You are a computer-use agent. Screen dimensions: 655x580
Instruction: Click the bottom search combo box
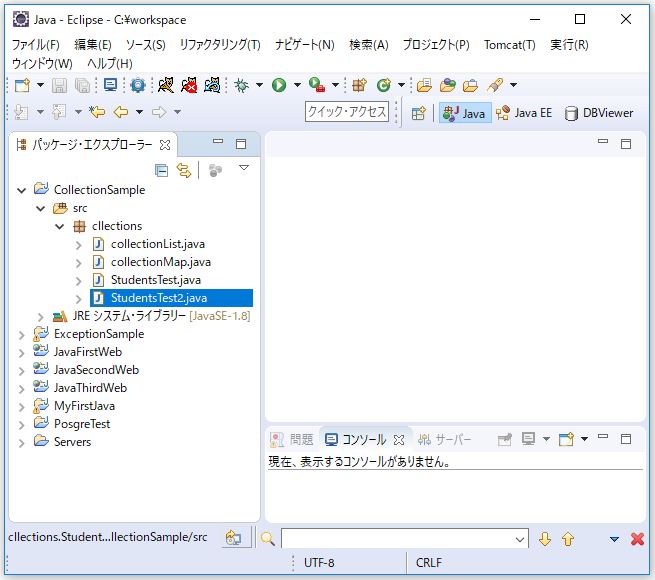[405, 538]
